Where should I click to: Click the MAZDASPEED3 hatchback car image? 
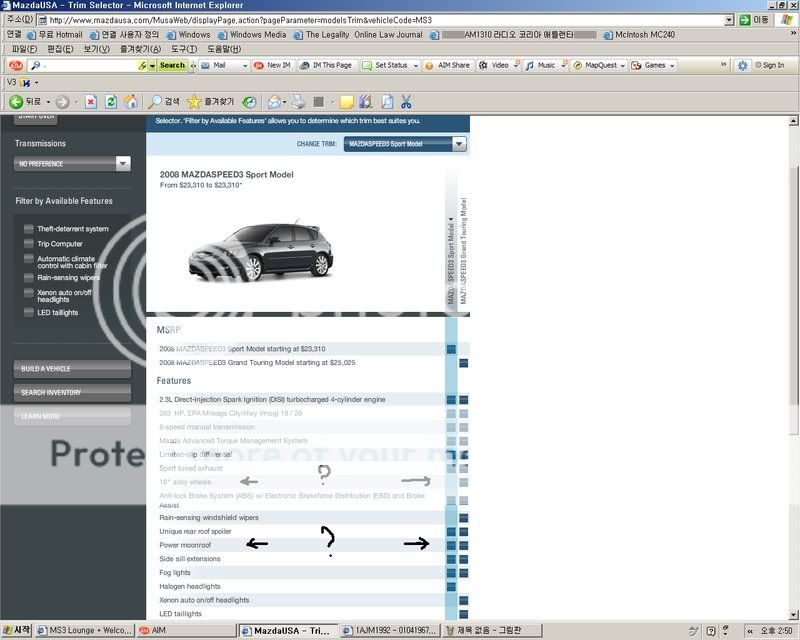pyautogui.click(x=261, y=250)
